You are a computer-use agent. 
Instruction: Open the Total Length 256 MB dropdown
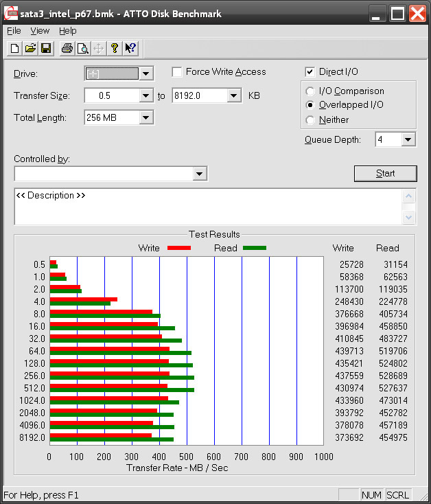click(x=145, y=117)
